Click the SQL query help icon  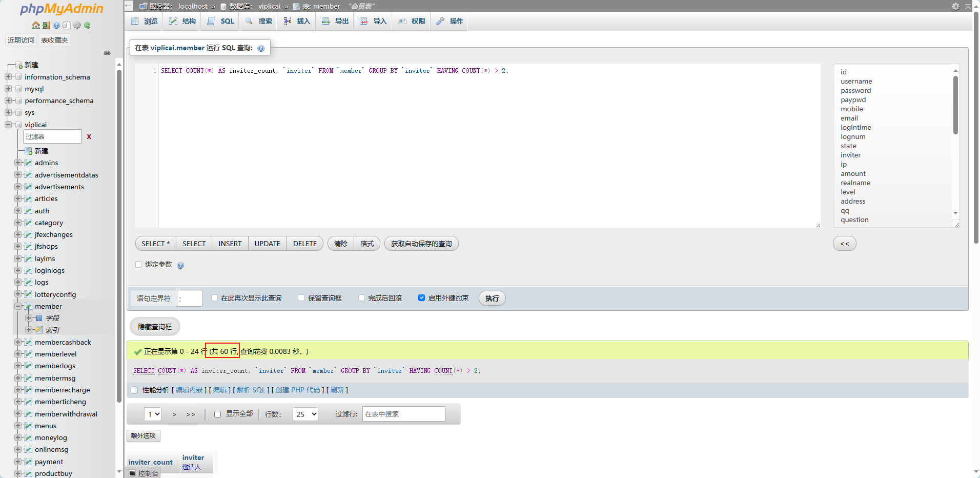[x=261, y=48]
